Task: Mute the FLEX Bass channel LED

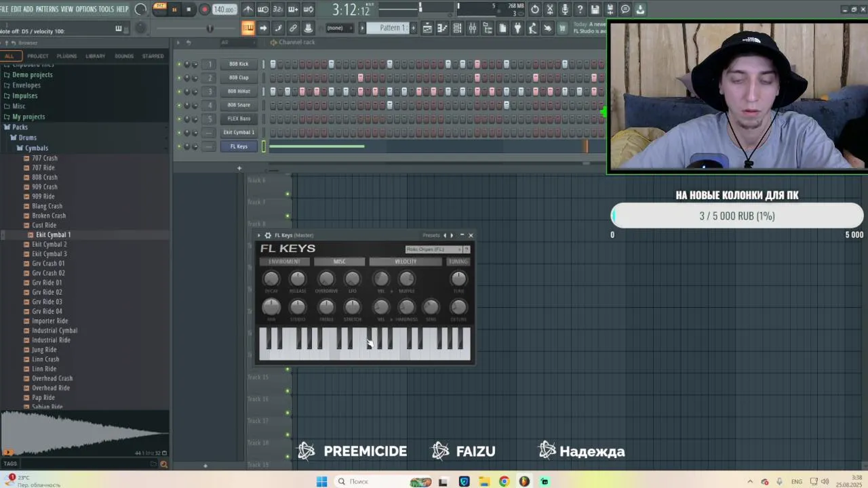Action: point(179,119)
